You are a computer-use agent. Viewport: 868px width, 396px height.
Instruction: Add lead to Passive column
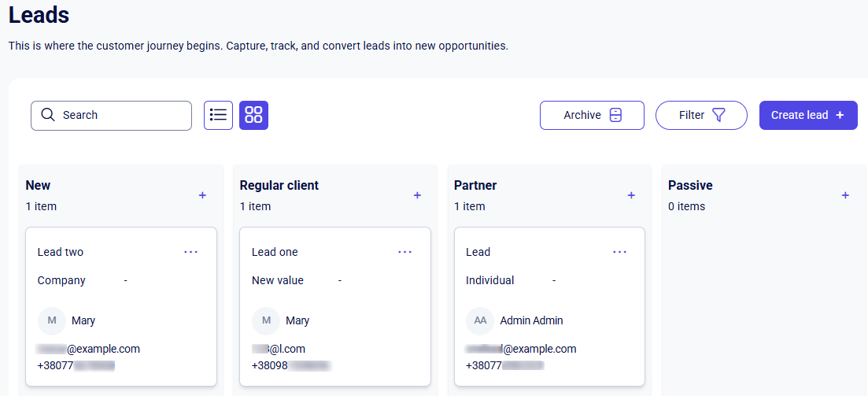coord(845,195)
